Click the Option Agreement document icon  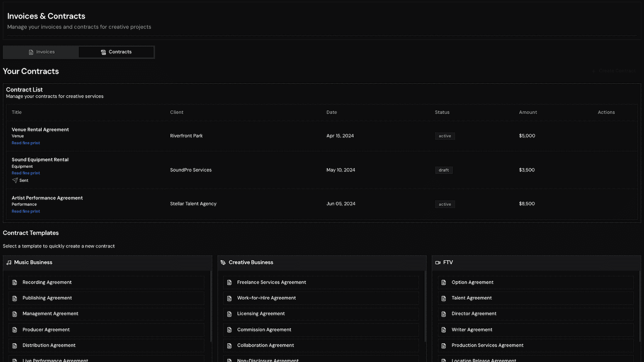(444, 282)
